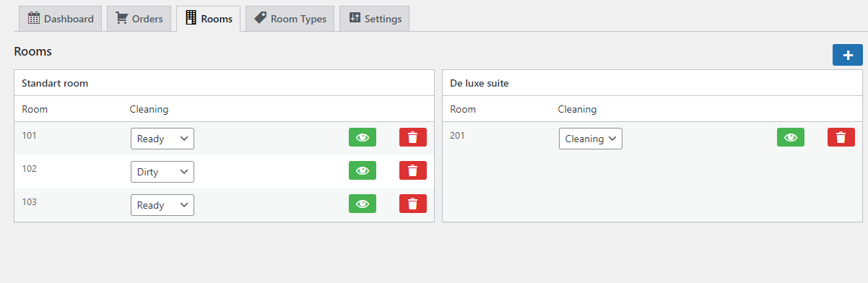The height and width of the screenshot is (283, 868).
Task: View room 103 using the eye button
Action: (x=363, y=204)
